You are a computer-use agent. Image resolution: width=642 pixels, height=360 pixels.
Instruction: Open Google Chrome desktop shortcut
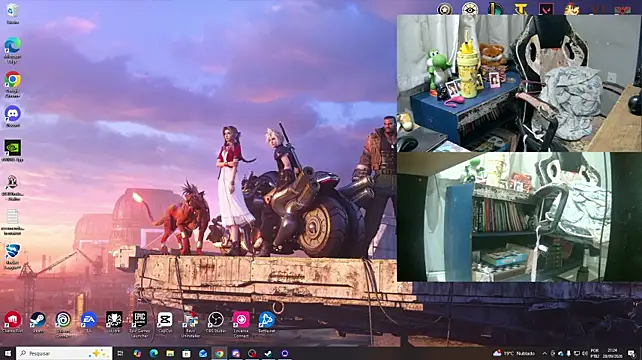point(13,84)
